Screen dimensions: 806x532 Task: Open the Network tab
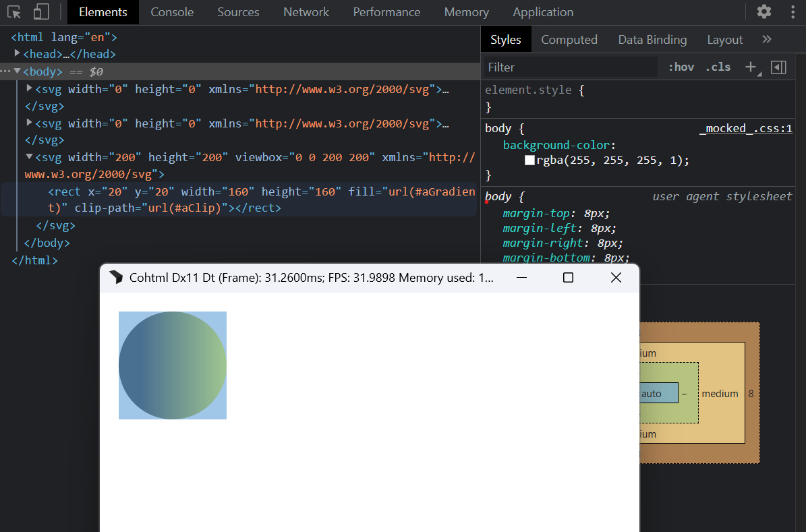[306, 12]
